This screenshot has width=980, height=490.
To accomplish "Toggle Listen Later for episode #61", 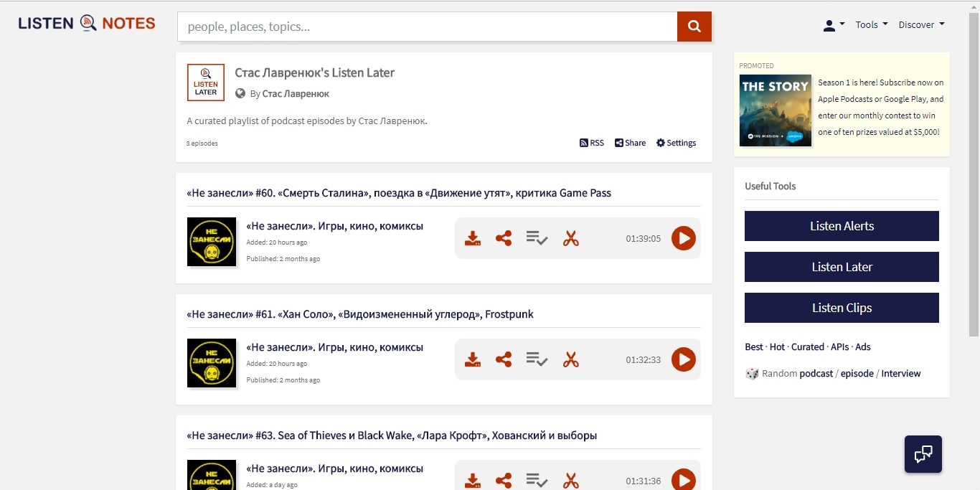I will point(537,359).
